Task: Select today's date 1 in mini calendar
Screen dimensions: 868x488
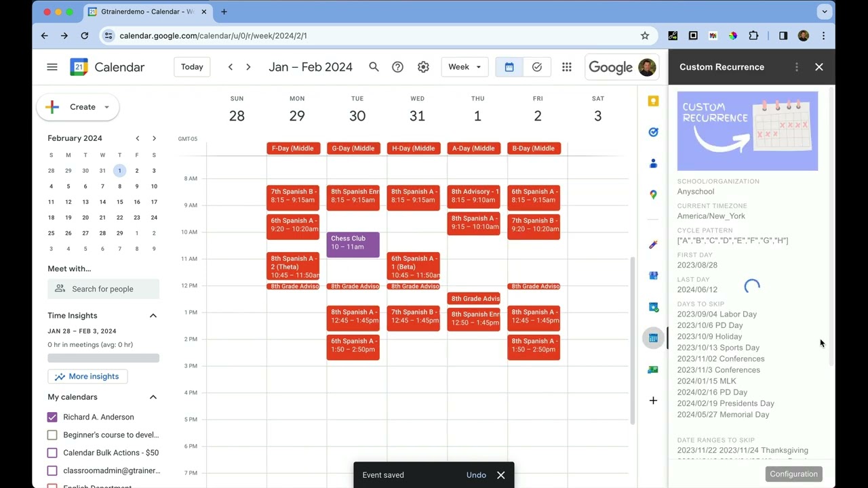Action: coord(119,171)
